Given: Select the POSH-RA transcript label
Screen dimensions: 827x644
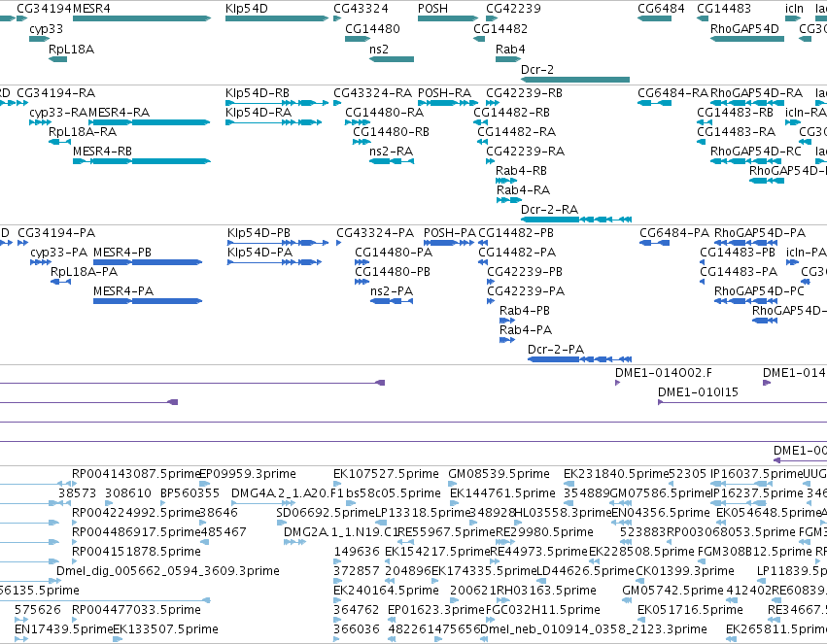Looking at the screenshot, I should (x=444, y=93).
